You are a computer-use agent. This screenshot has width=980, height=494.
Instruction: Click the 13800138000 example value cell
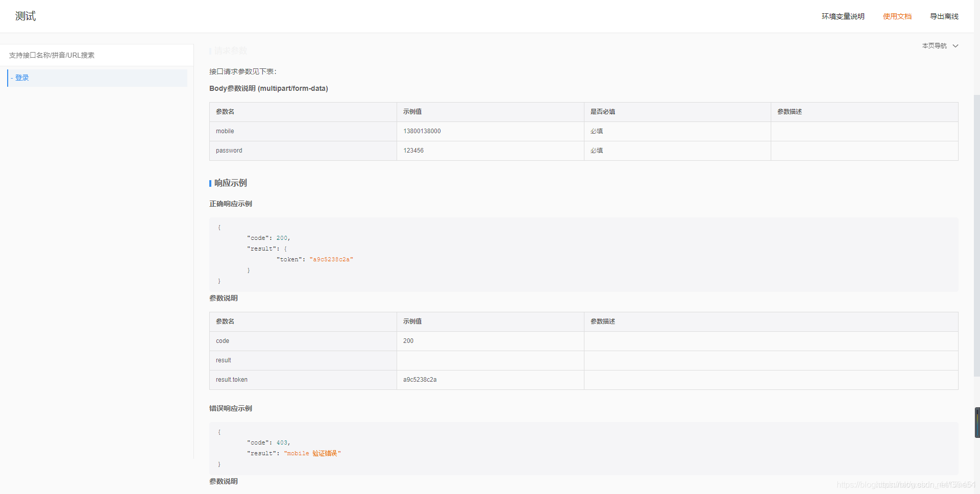click(x=491, y=131)
